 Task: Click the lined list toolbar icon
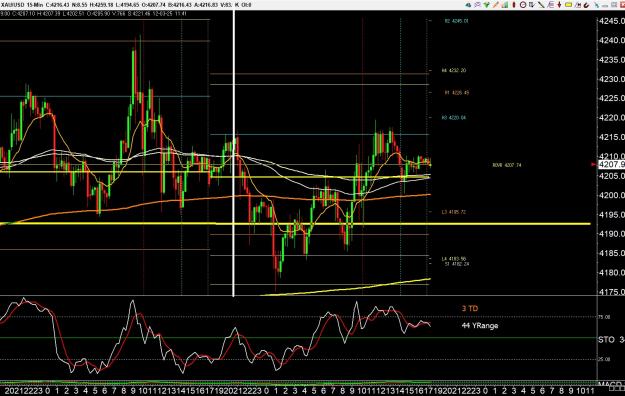[x=550, y=5]
